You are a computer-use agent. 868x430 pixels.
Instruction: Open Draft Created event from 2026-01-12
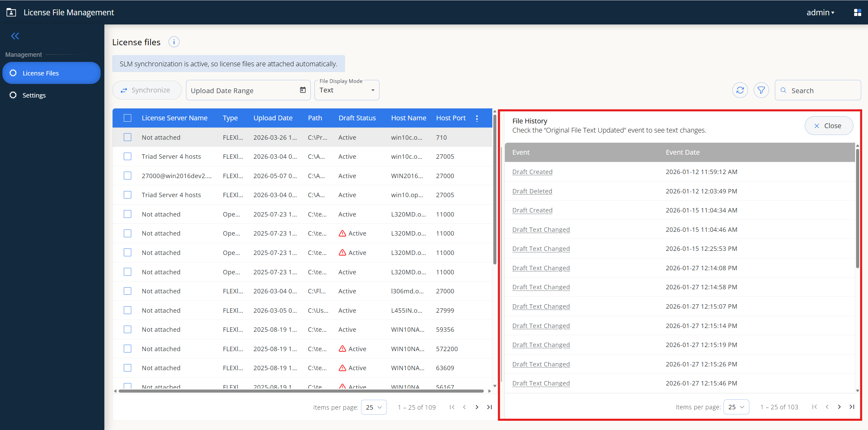(x=532, y=172)
